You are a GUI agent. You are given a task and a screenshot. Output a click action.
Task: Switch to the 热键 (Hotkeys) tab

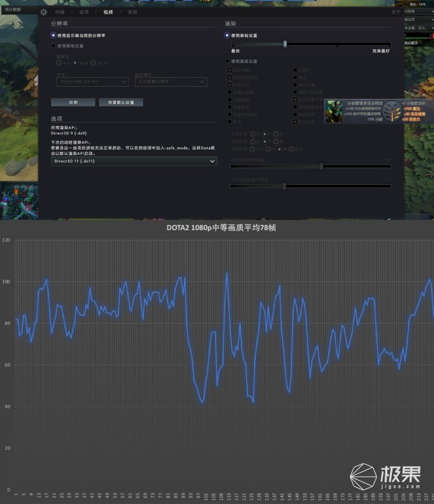60,12
